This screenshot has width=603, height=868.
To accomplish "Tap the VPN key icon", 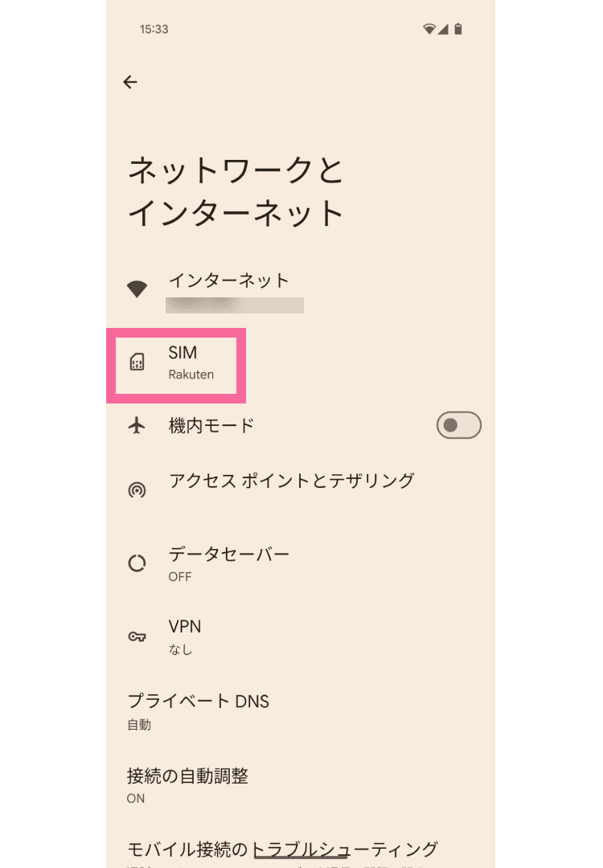I will pyautogui.click(x=137, y=637).
